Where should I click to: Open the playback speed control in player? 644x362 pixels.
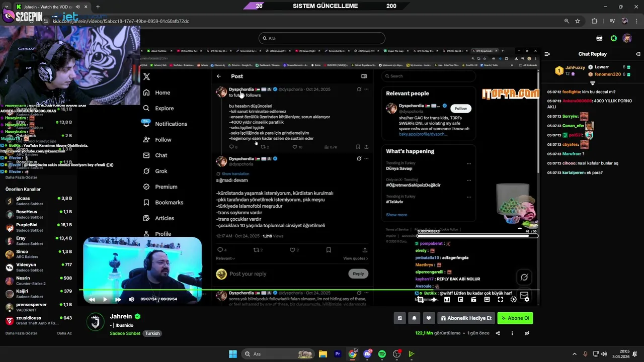point(513,299)
